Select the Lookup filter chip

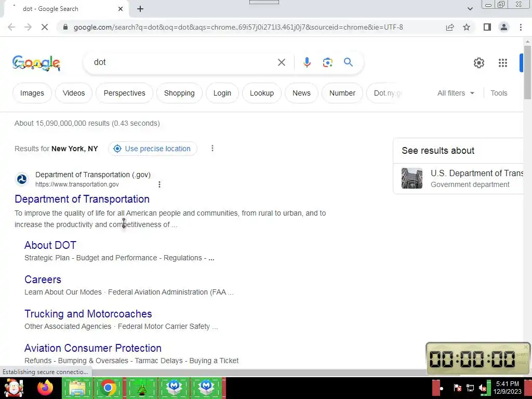262,93
